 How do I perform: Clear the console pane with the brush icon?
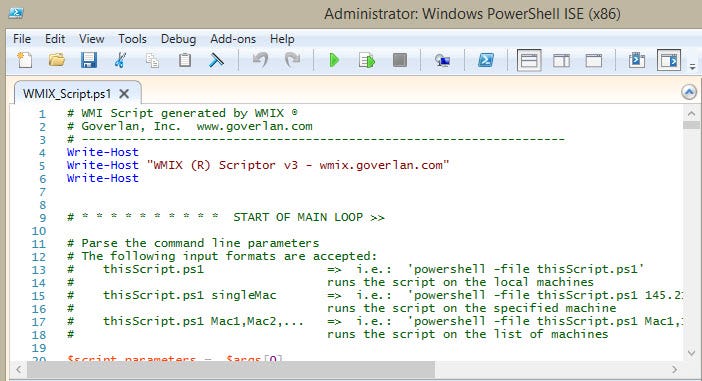(x=216, y=60)
